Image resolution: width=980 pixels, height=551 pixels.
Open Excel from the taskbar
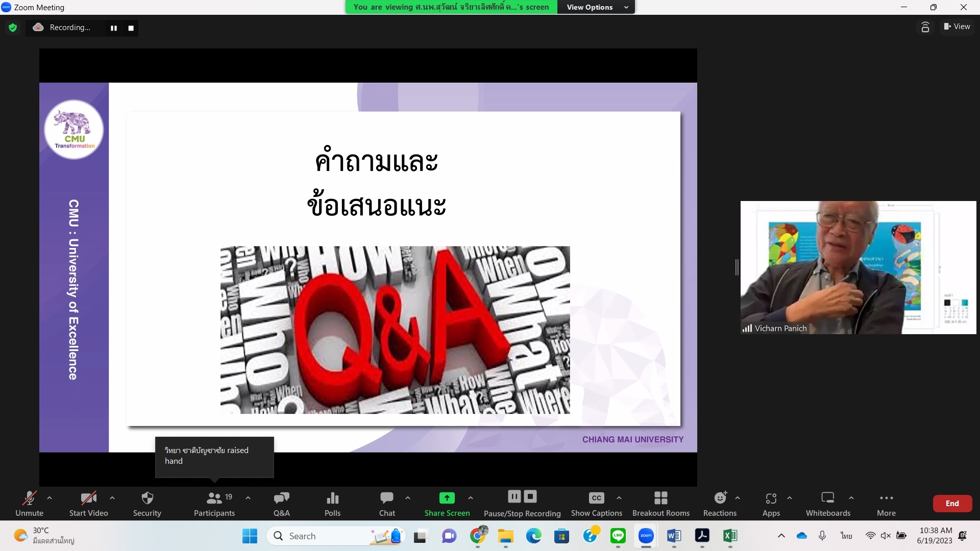point(730,536)
